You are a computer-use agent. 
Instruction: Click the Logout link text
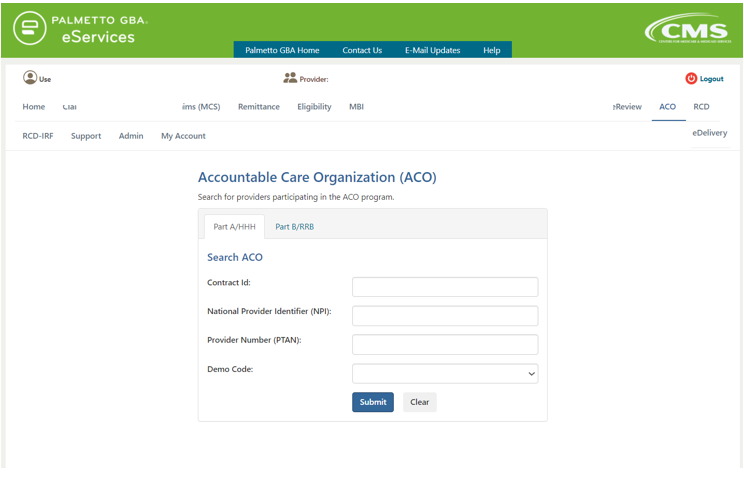point(711,79)
